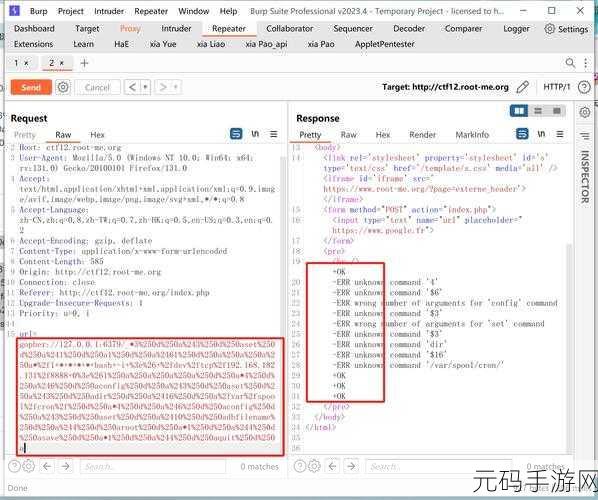
Task: Switch to the Target tool tab
Action: (x=87, y=29)
